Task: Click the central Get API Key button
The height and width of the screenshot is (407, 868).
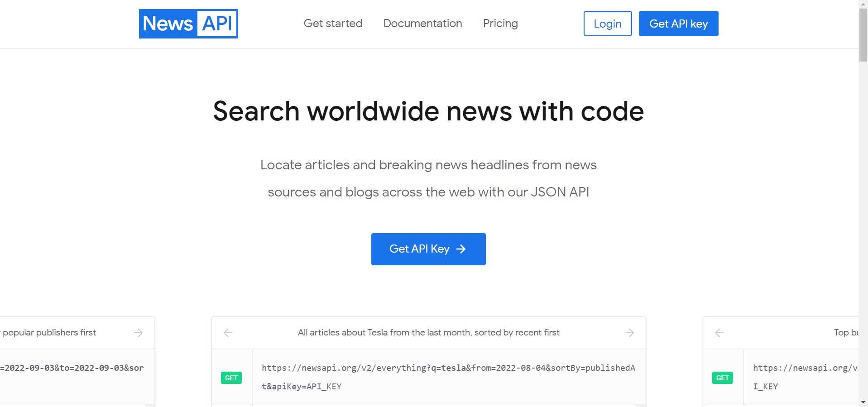Action: tap(428, 249)
